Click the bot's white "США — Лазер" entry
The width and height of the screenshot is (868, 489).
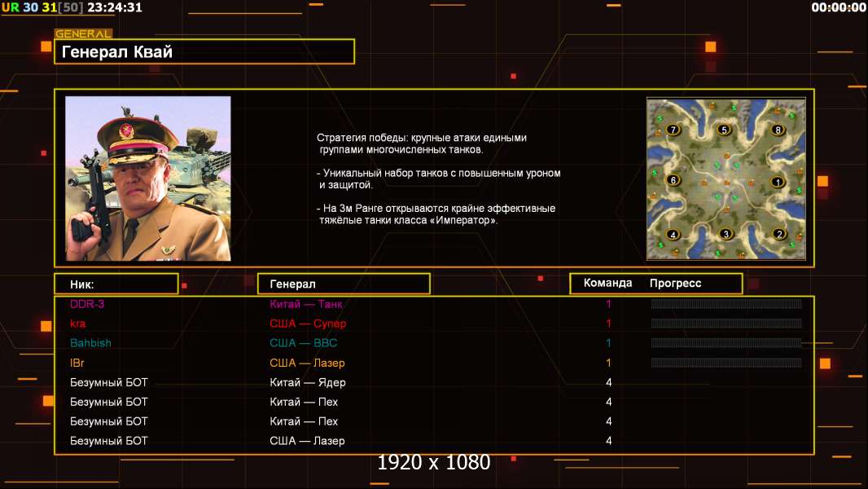pos(307,441)
